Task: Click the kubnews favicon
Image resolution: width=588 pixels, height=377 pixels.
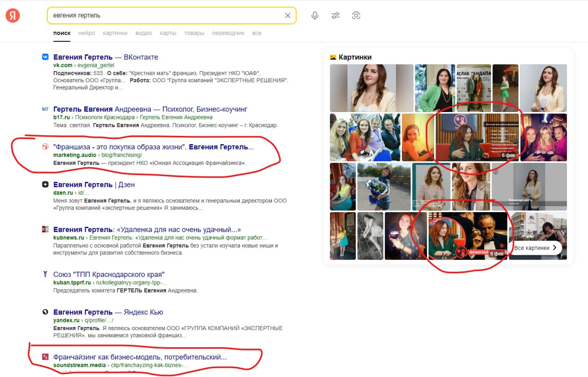Action: pos(45,230)
